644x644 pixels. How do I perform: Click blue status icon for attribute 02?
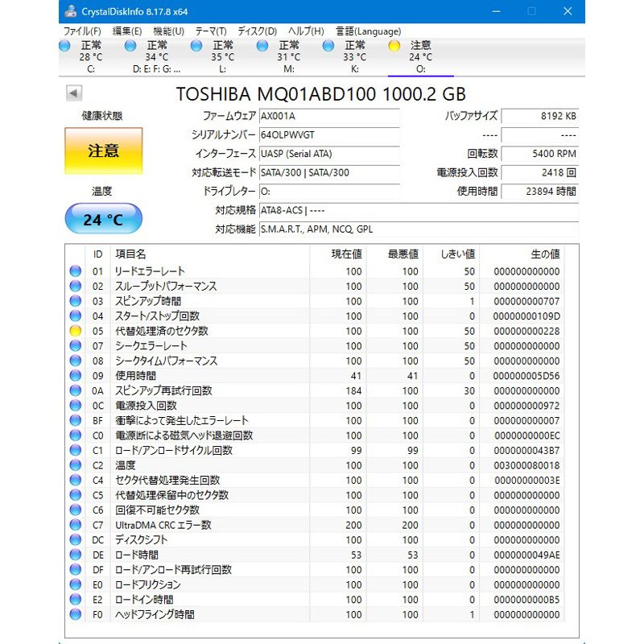76,287
